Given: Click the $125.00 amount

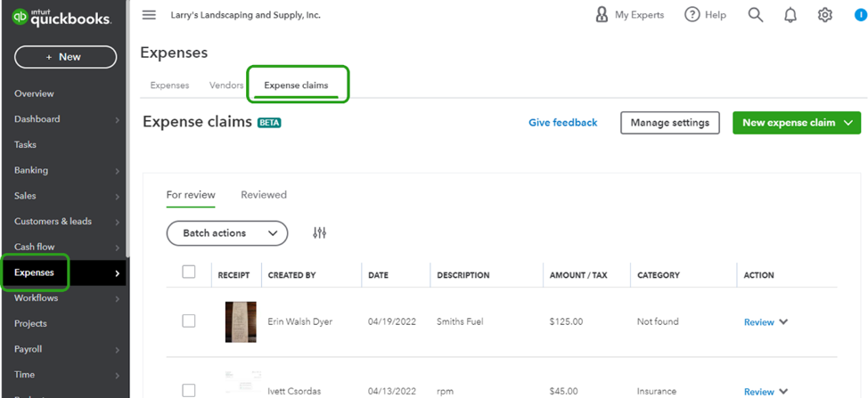Looking at the screenshot, I should 566,321.
